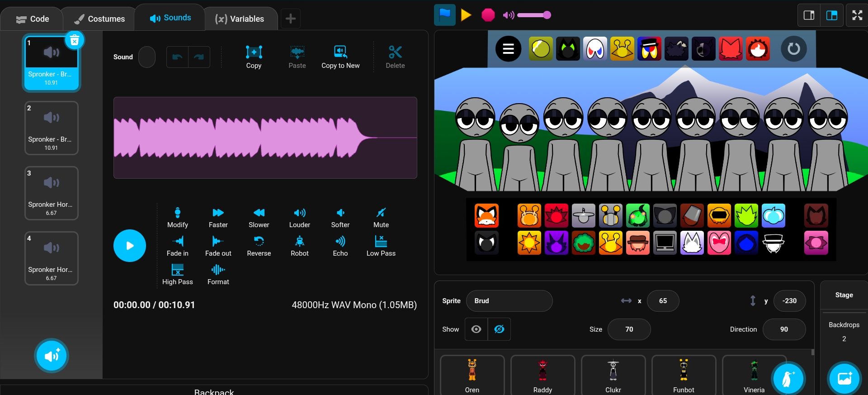Make the sound Softer
Viewport: 868px width, 395px height.
340,218
